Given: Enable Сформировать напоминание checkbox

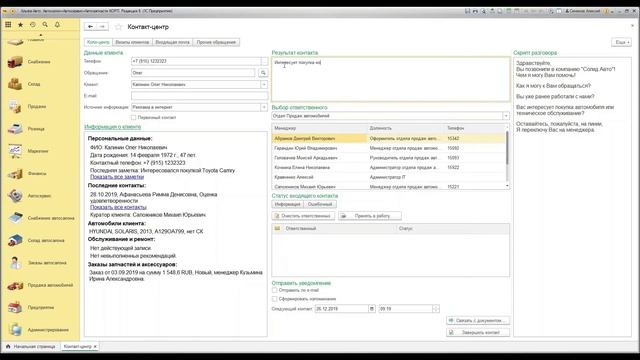Looking at the screenshot, I should [x=275, y=299].
